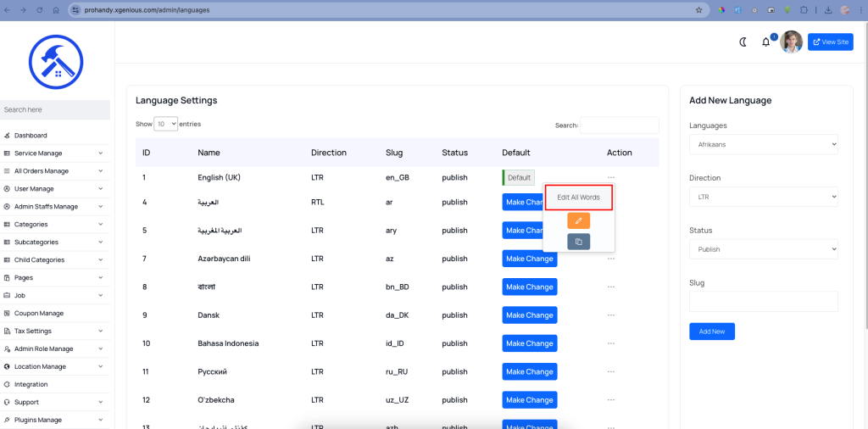Click the ProHandy hammer logo
Image resolution: width=868 pixels, height=429 pixels.
[56, 62]
